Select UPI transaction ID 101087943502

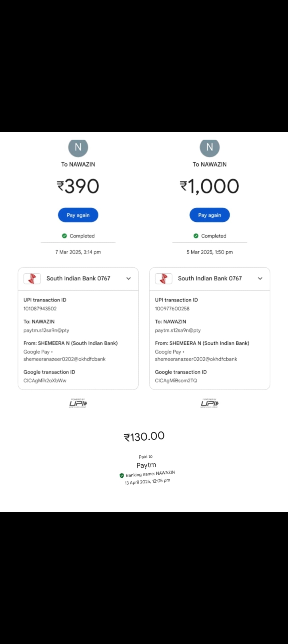[40, 308]
